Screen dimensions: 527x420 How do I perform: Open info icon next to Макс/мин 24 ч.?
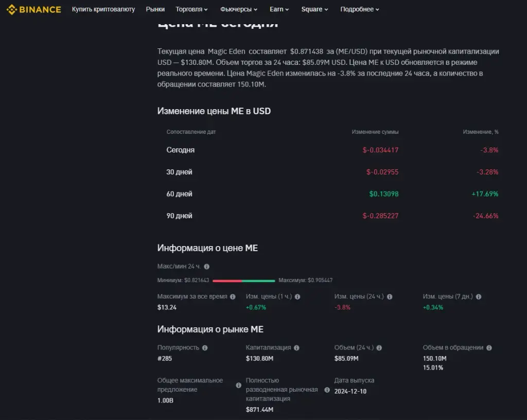coord(207,267)
